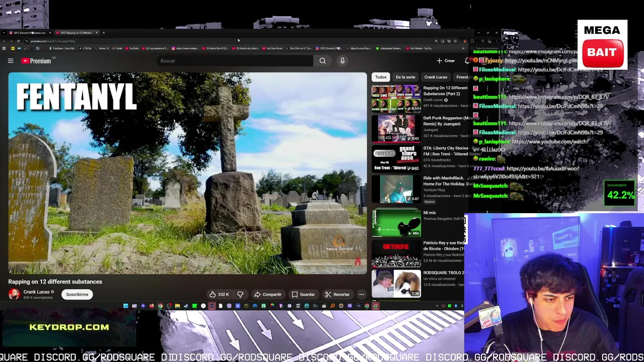Image resolution: width=644 pixels, height=362 pixels.
Task: Open the orange magnifier app on taskbar
Action: pyautogui.click(x=333, y=306)
